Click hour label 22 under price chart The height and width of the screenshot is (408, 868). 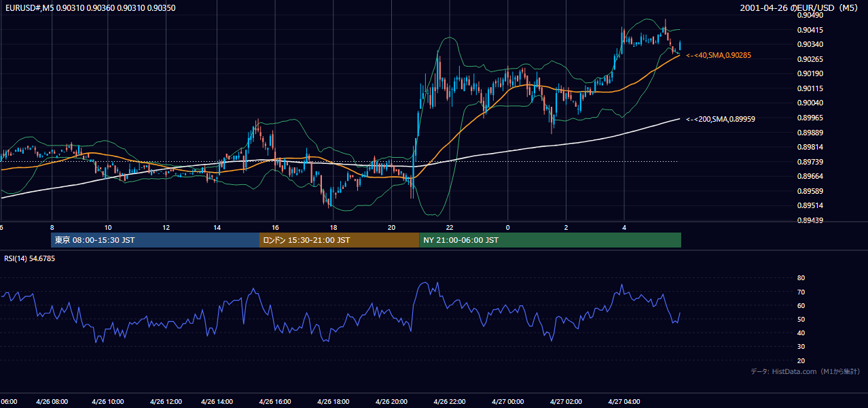(449, 227)
